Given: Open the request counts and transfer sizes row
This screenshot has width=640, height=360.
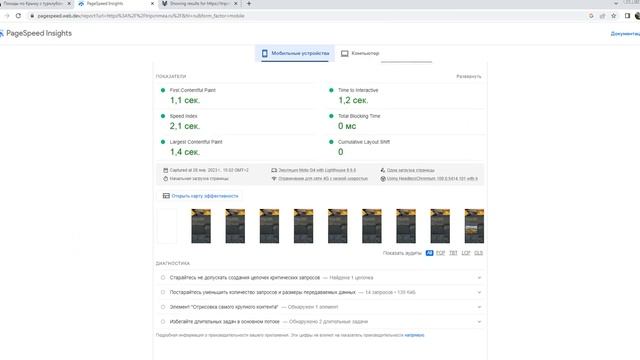Looking at the screenshot, I should coord(320,292).
